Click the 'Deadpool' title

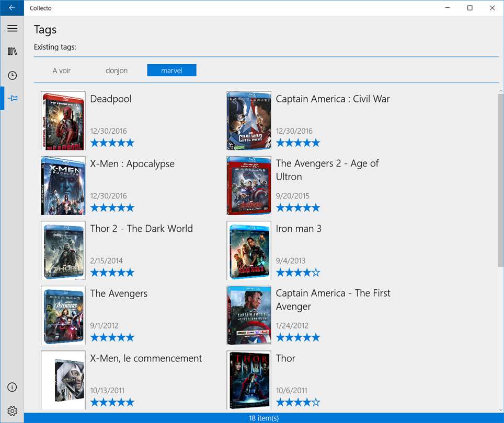click(111, 99)
